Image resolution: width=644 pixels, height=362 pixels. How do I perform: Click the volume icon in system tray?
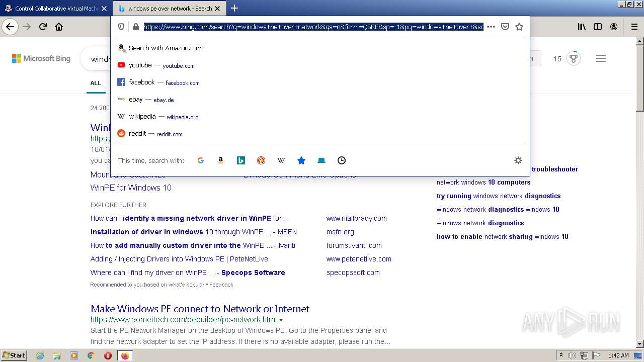(x=572, y=355)
